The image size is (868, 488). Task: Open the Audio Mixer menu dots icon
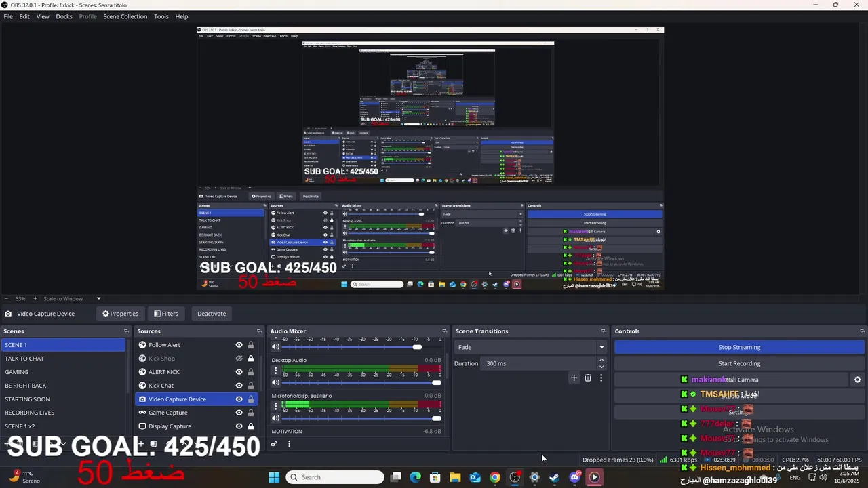coord(289,444)
